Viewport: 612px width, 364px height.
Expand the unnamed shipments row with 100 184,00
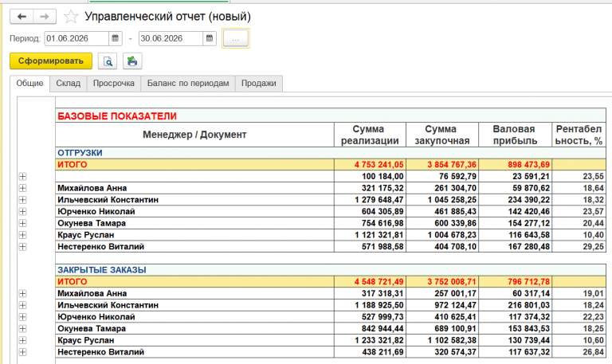click(22, 176)
